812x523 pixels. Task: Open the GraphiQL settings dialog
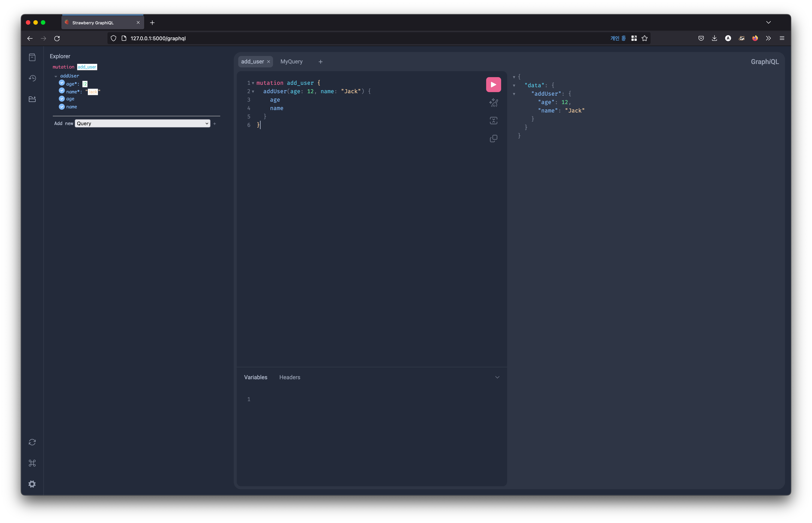pyautogui.click(x=32, y=484)
